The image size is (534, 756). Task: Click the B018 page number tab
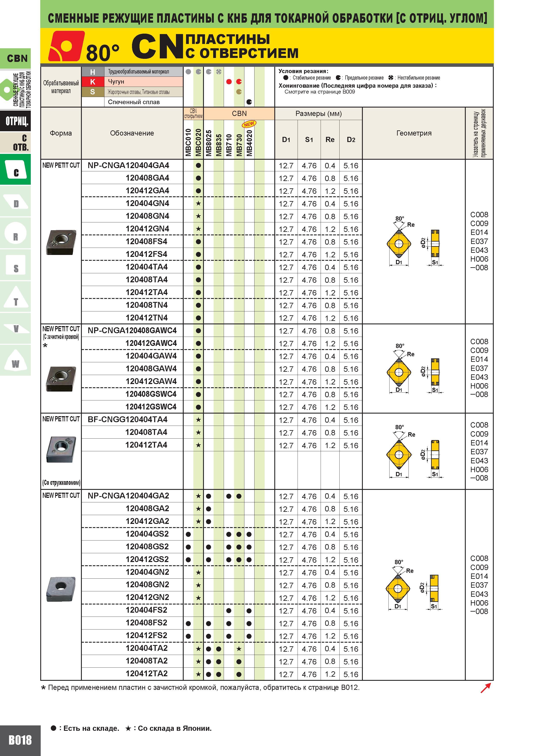20,740
